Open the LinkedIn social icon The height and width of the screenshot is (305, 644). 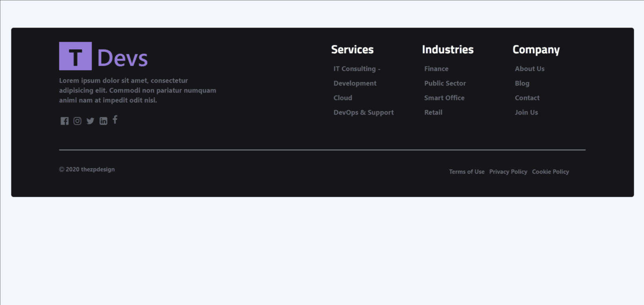[103, 121]
